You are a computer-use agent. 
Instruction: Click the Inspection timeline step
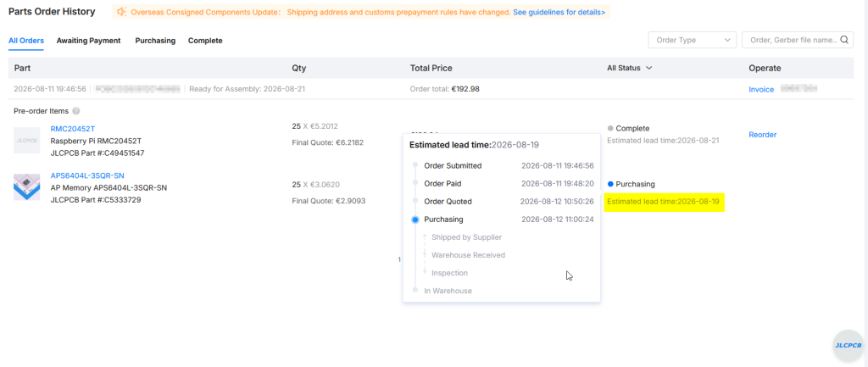coord(449,273)
